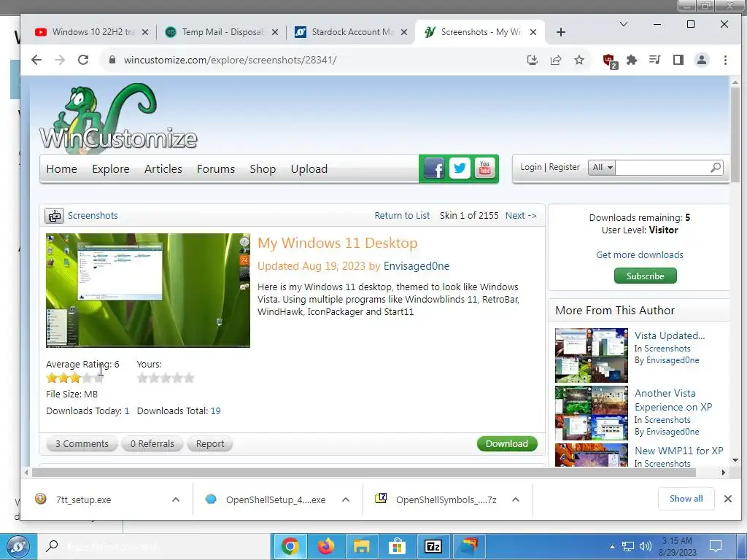Open the Articles menu item

(x=163, y=169)
